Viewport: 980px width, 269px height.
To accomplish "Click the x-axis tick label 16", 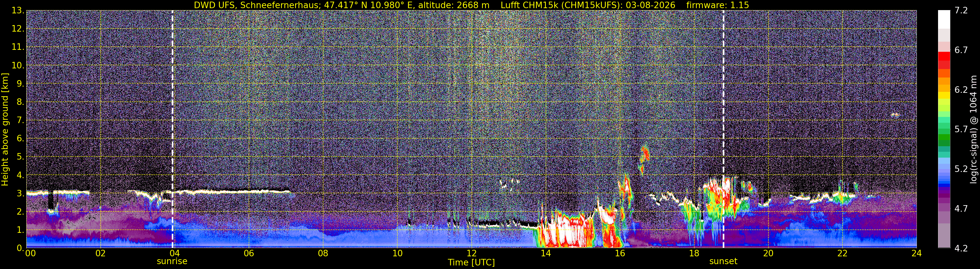I will click(x=620, y=253).
